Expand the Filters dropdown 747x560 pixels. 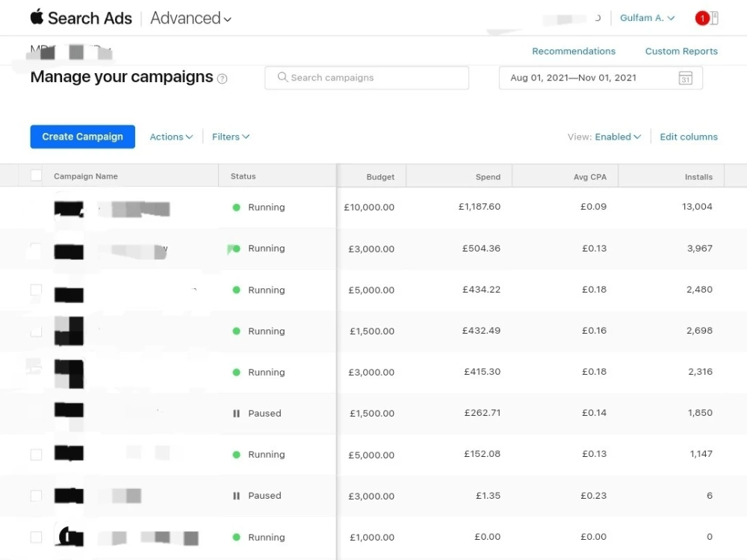231,137
